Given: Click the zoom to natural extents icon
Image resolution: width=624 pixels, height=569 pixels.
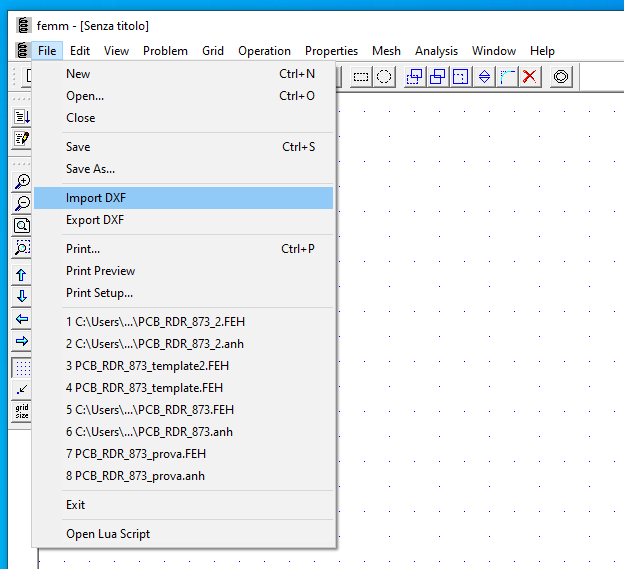Looking at the screenshot, I should [21, 226].
